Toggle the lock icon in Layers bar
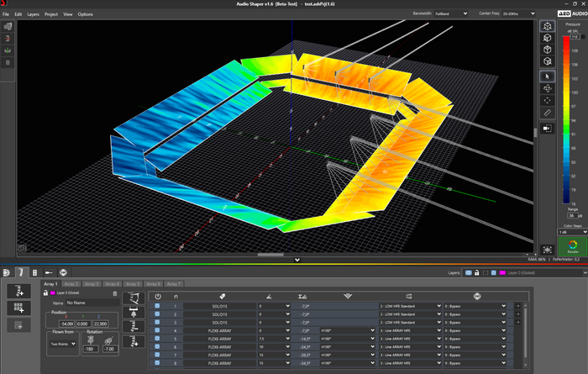The height and width of the screenshot is (374, 588). point(477,272)
